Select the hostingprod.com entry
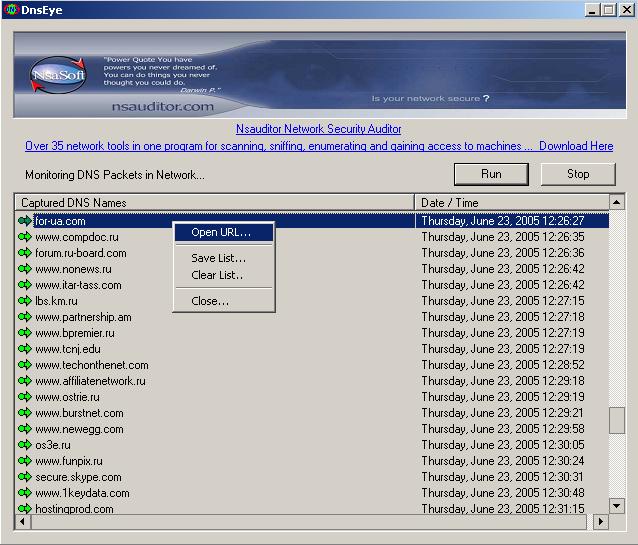Screen dimensions: 638x545 74,508
